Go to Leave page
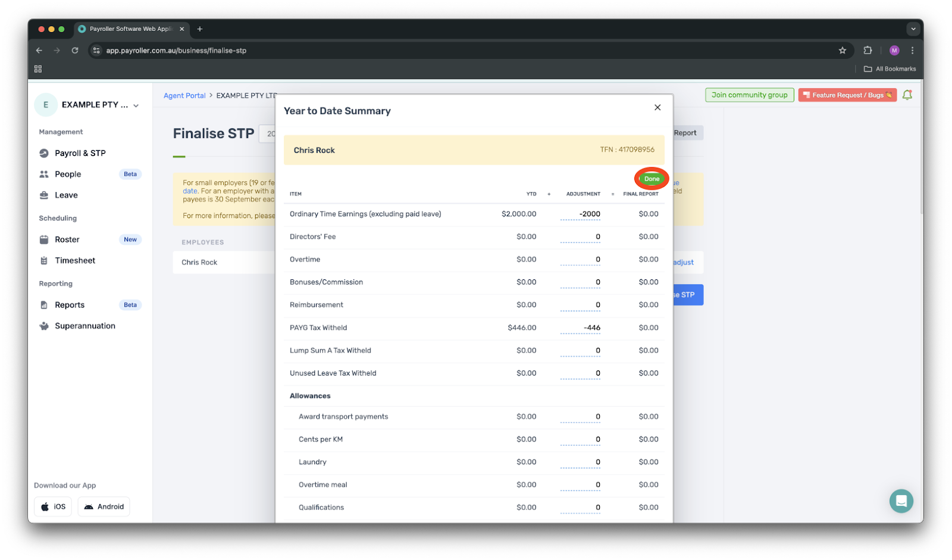 [66, 195]
